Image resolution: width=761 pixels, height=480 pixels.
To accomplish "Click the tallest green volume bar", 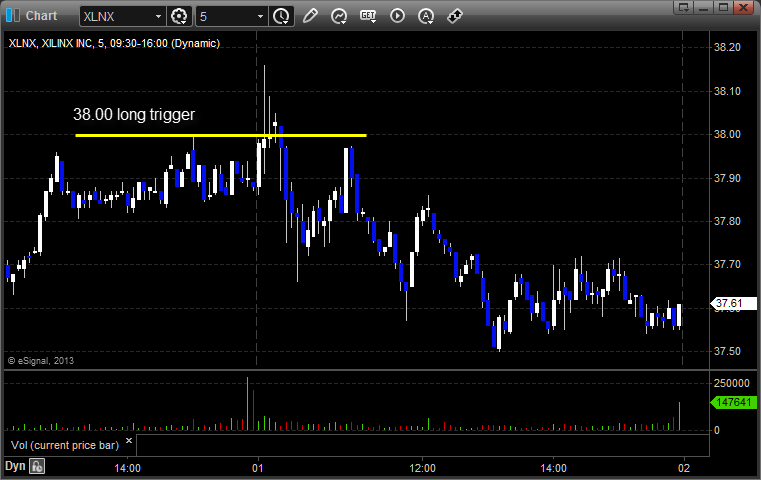I will tap(248, 404).
